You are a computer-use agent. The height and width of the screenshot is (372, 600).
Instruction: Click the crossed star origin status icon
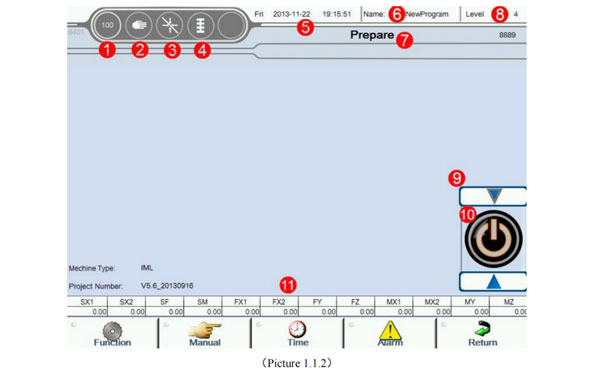pyautogui.click(x=170, y=26)
